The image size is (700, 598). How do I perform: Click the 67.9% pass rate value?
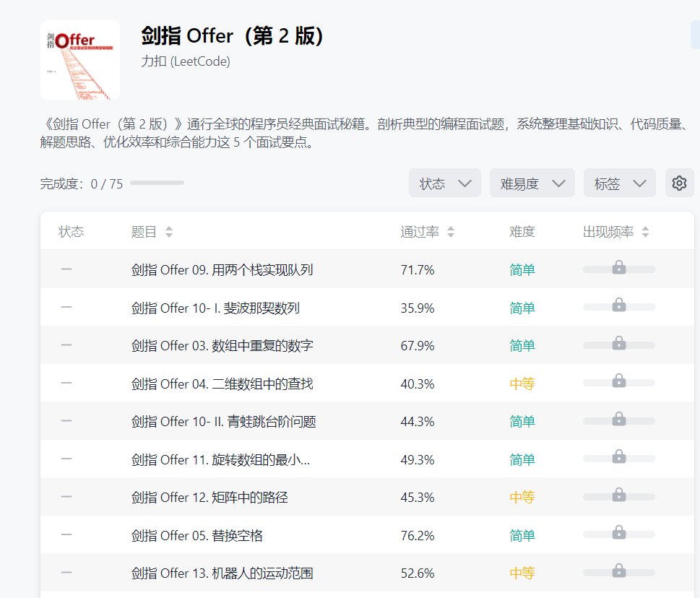pos(418,346)
